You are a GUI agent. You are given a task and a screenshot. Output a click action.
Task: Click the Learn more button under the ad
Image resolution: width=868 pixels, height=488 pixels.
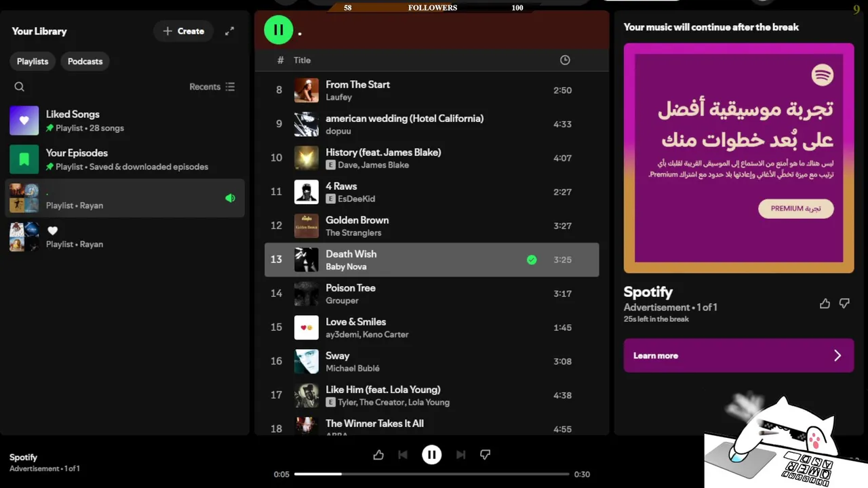click(738, 356)
